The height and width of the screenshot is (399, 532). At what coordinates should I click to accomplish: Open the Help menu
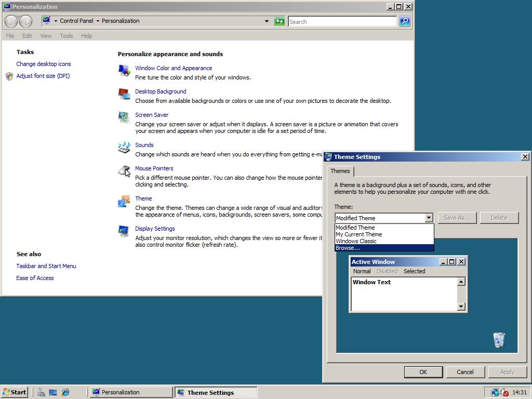coord(87,36)
